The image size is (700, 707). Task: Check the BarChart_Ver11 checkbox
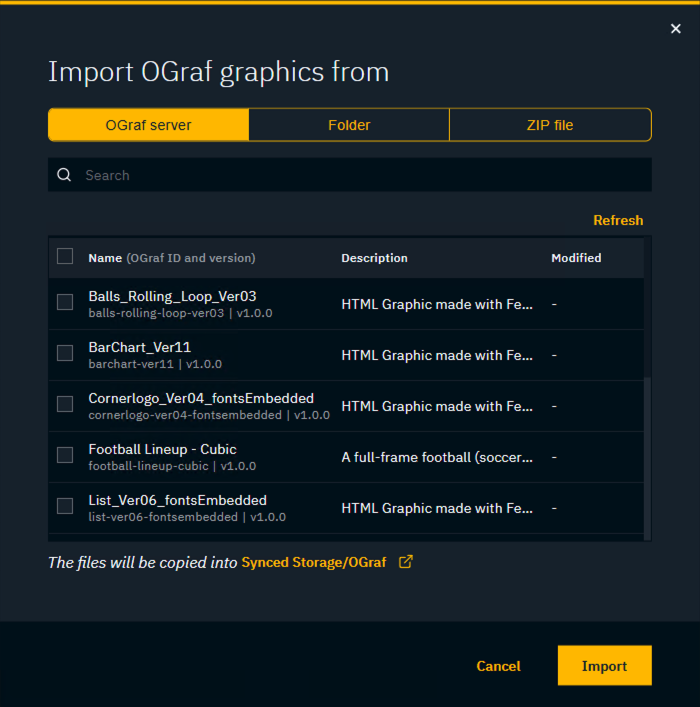[65, 353]
